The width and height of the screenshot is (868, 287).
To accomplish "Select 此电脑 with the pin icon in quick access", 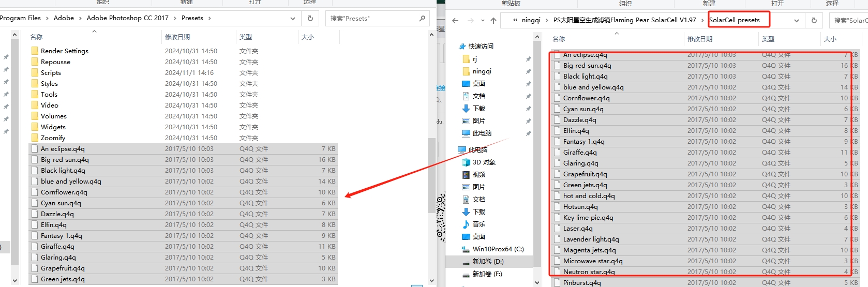I will (482, 133).
